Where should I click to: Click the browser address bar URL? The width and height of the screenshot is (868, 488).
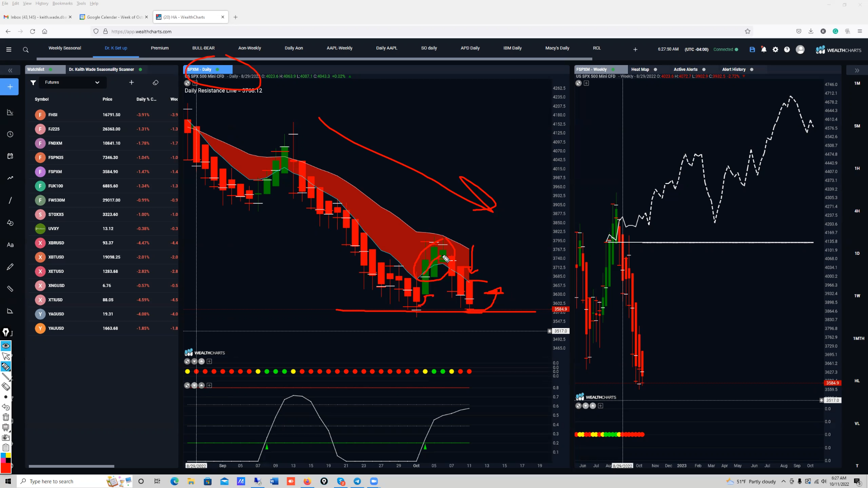(141, 32)
